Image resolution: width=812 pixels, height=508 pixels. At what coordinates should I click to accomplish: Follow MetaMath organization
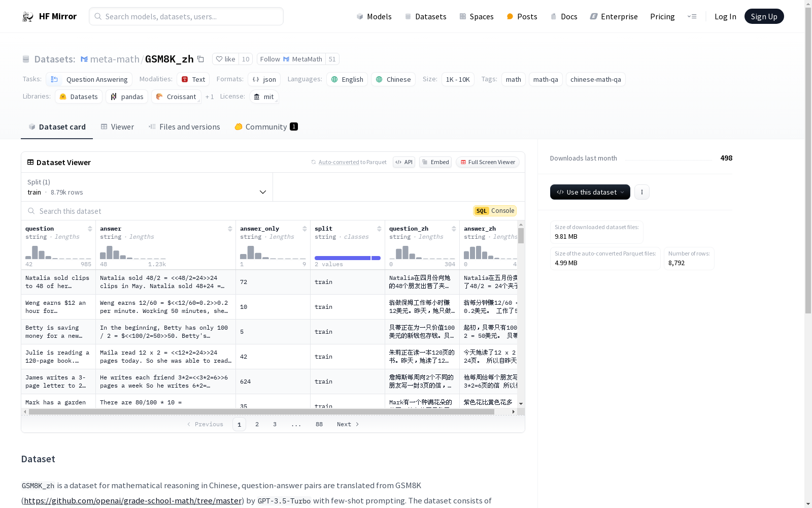[291, 59]
